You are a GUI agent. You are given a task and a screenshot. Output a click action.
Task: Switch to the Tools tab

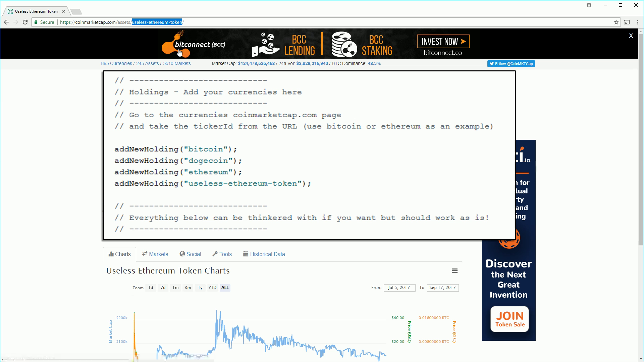pos(222,254)
